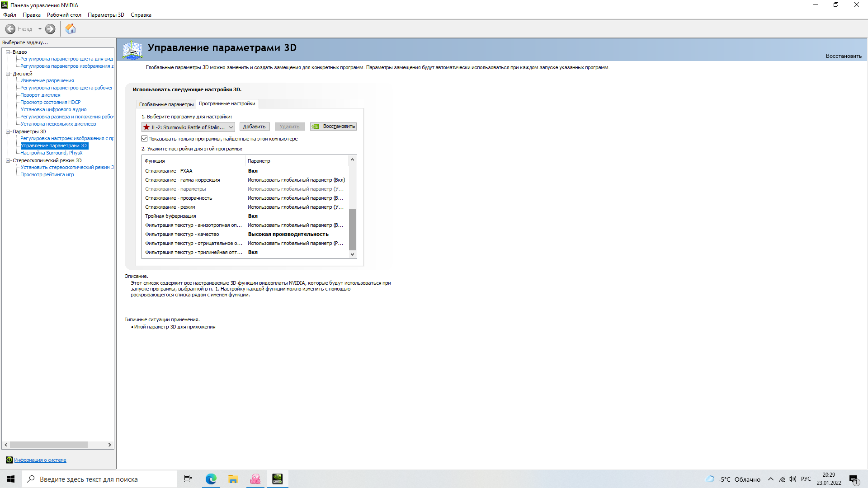Toggle the show only programs found checkbox
The height and width of the screenshot is (488, 868).
pos(145,139)
